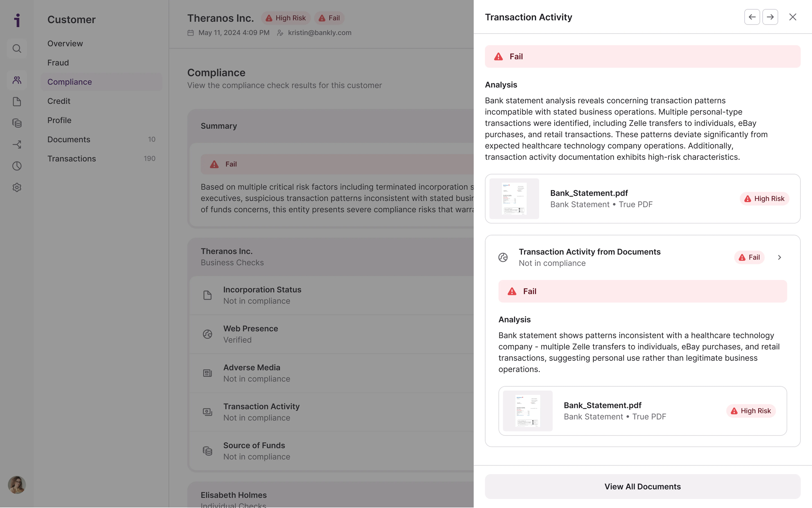This screenshot has height=508, width=812.
Task: Close the Transaction Activity panel
Action: (793, 17)
